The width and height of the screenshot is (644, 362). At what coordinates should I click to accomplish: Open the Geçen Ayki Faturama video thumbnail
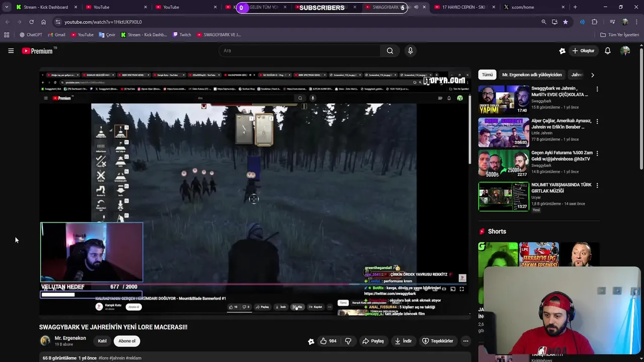point(504,164)
